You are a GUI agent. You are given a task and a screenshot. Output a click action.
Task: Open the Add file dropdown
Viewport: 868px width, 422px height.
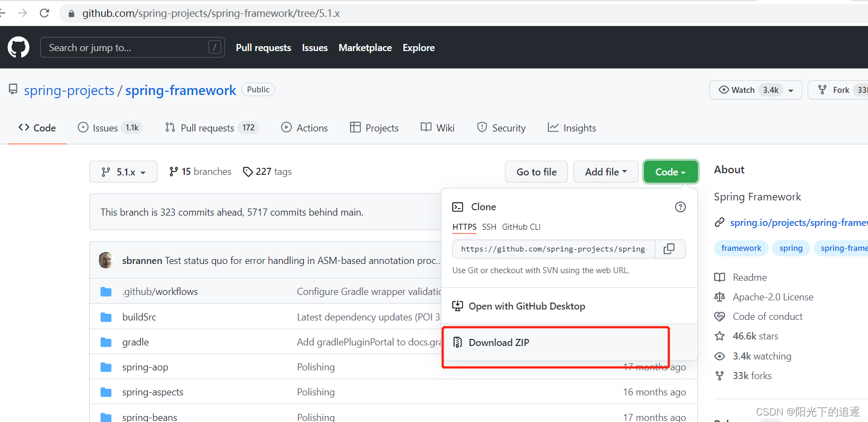coord(606,172)
